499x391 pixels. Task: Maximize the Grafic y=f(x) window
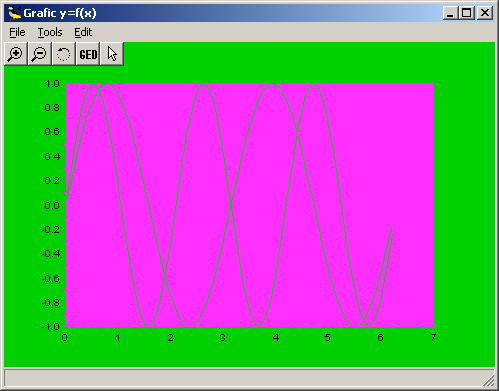tap(467, 13)
